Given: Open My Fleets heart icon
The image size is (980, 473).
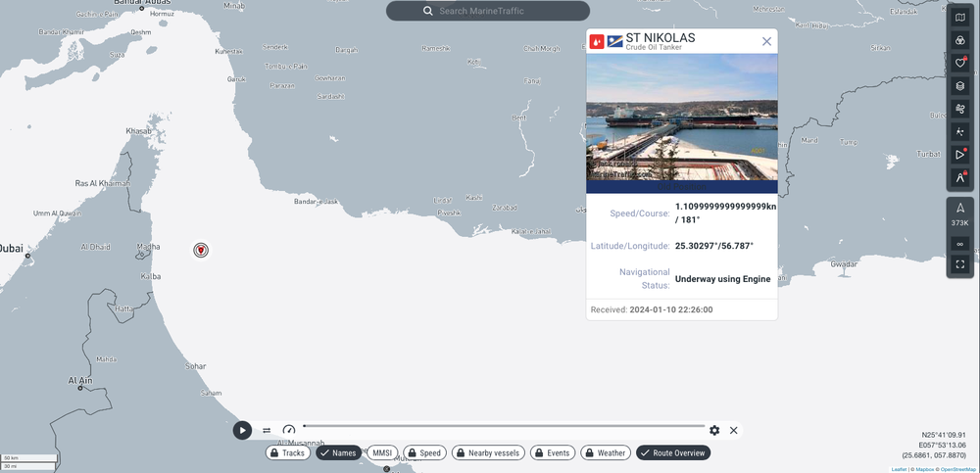Looking at the screenshot, I should coord(960,63).
